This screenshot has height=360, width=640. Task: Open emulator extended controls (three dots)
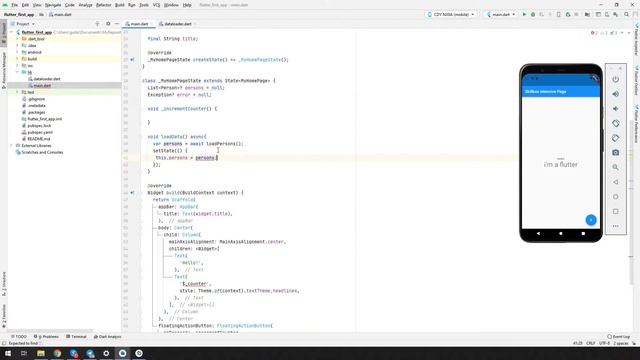[x=616, y=226]
